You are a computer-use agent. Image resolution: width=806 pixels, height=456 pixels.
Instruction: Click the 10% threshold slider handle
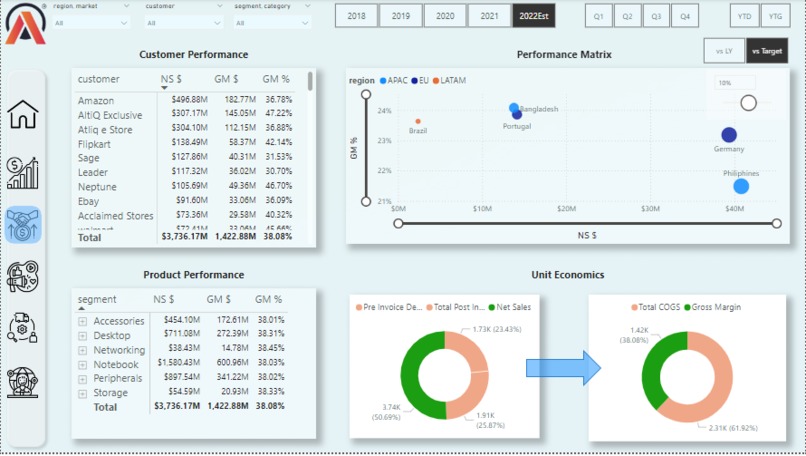(x=748, y=103)
